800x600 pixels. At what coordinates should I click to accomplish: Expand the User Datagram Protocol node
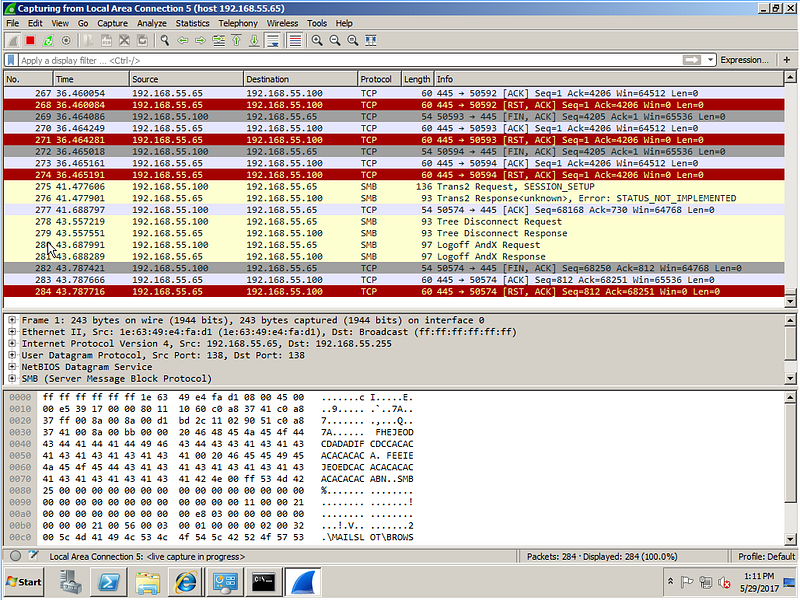[x=12, y=355]
